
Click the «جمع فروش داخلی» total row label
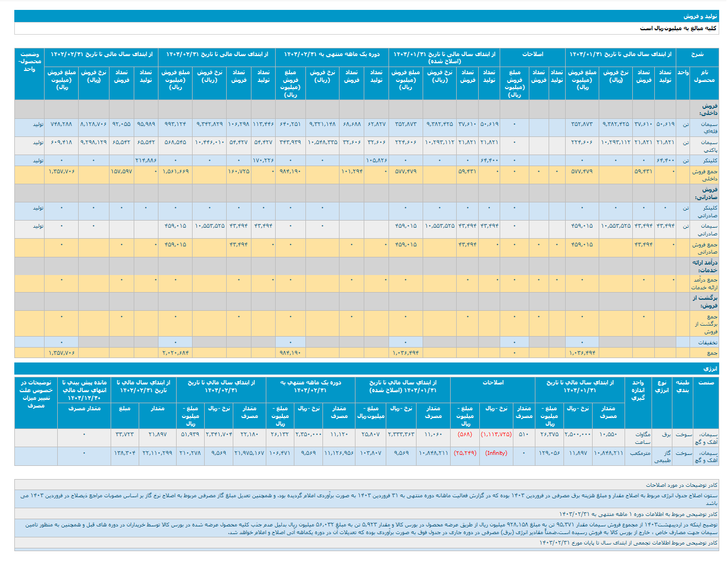click(x=704, y=175)
